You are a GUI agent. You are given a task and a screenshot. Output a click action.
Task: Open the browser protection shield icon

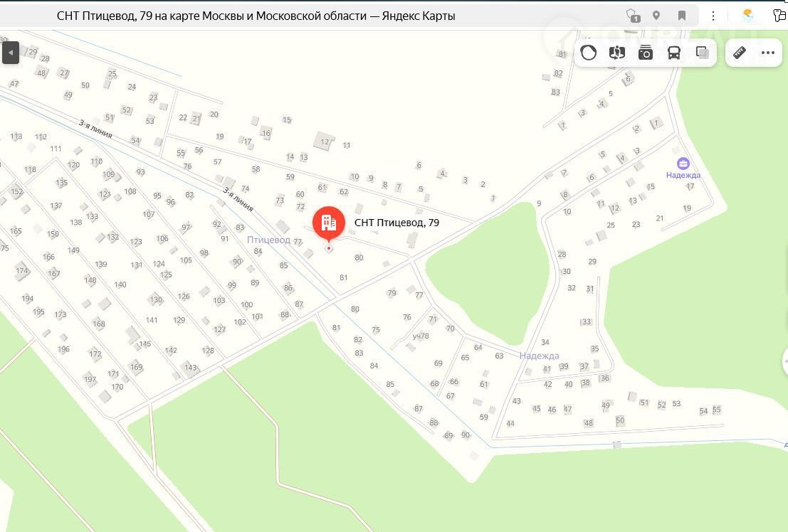(634, 16)
